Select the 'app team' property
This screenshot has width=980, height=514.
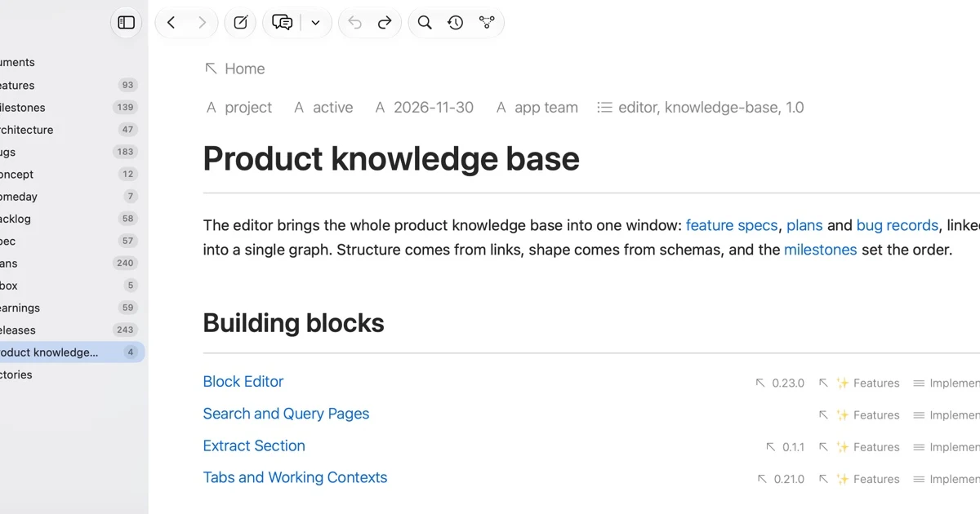point(537,107)
